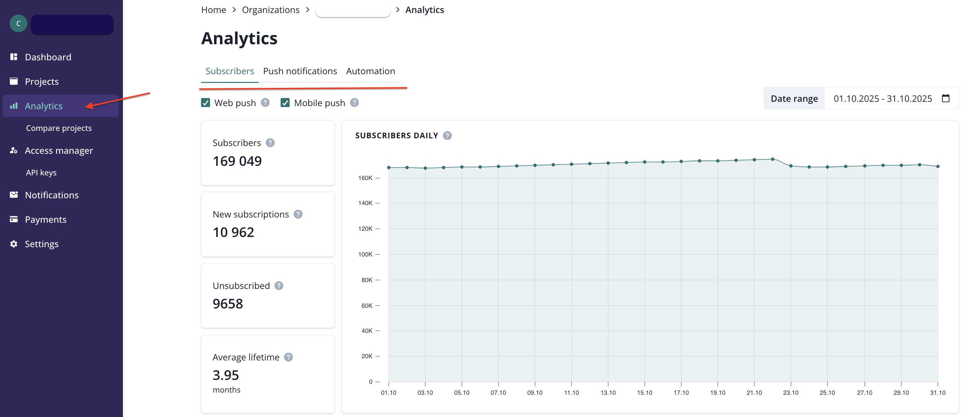980x417 pixels.
Task: Switch to Push notifications tab
Action: point(300,71)
